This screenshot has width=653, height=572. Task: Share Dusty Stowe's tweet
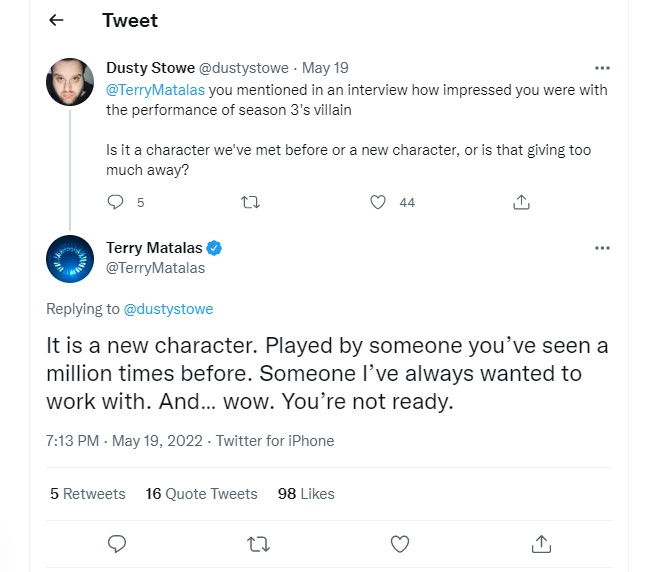[x=520, y=202]
